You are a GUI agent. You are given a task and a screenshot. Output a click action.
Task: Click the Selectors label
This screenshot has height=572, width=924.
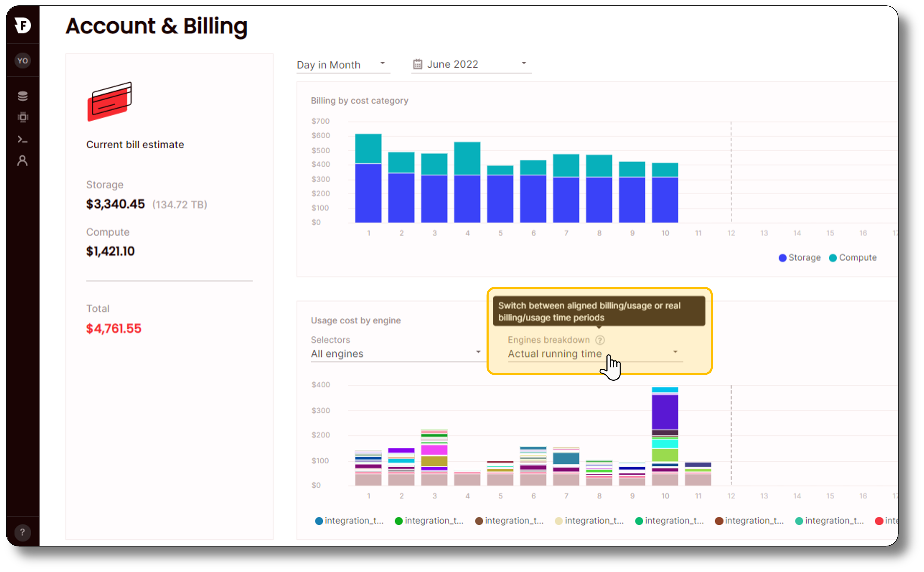[x=330, y=340]
